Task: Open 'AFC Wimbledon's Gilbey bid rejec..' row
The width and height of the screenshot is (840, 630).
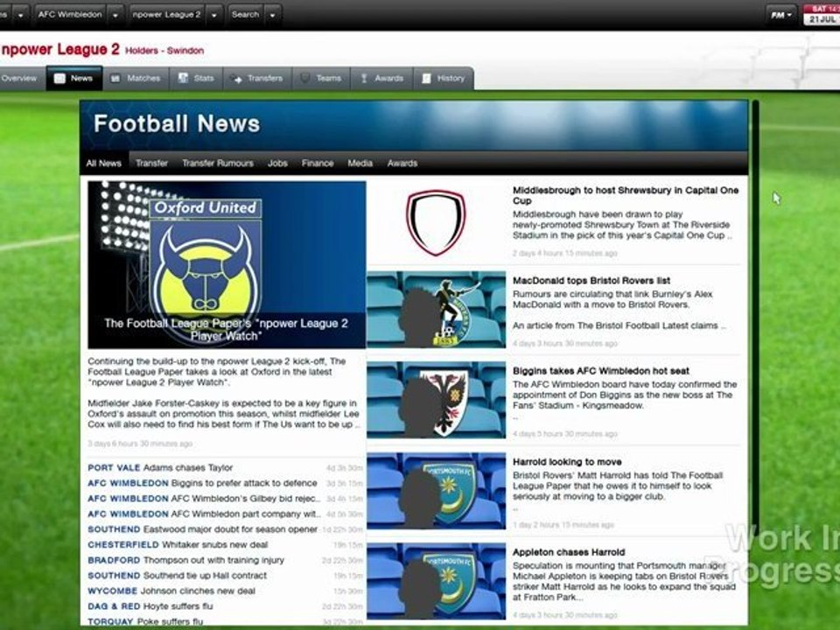Action: [x=225, y=499]
